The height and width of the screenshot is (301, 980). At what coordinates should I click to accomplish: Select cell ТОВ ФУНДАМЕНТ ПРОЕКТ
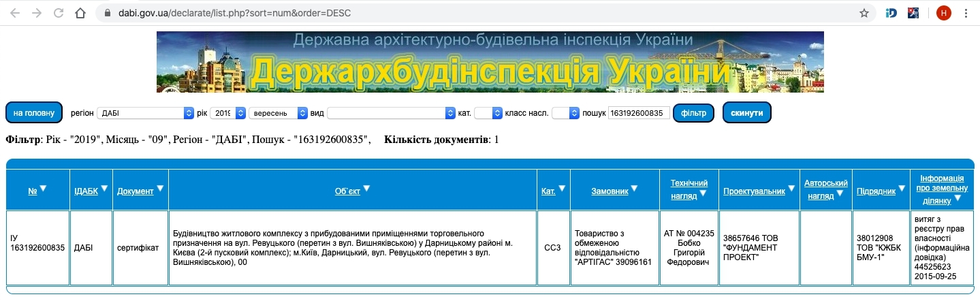759,248
